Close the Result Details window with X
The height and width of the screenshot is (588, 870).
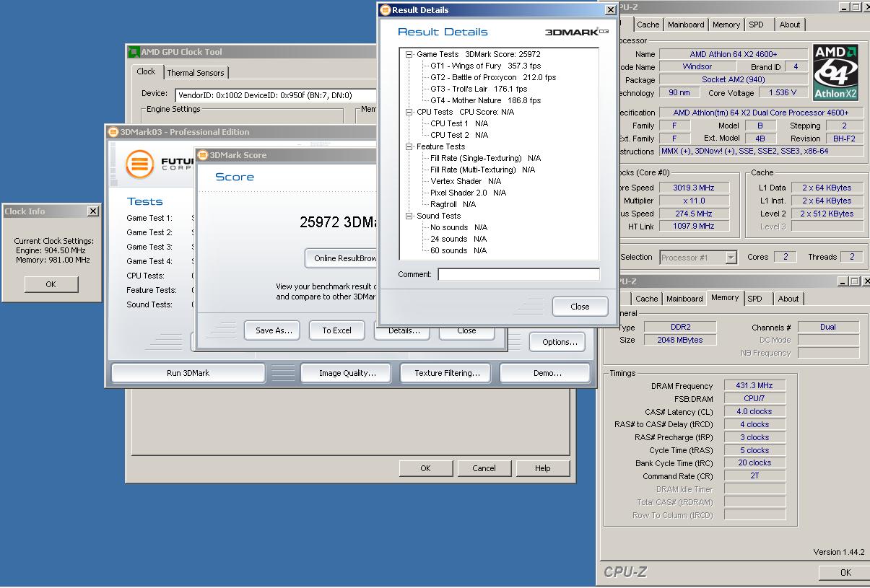coord(610,10)
